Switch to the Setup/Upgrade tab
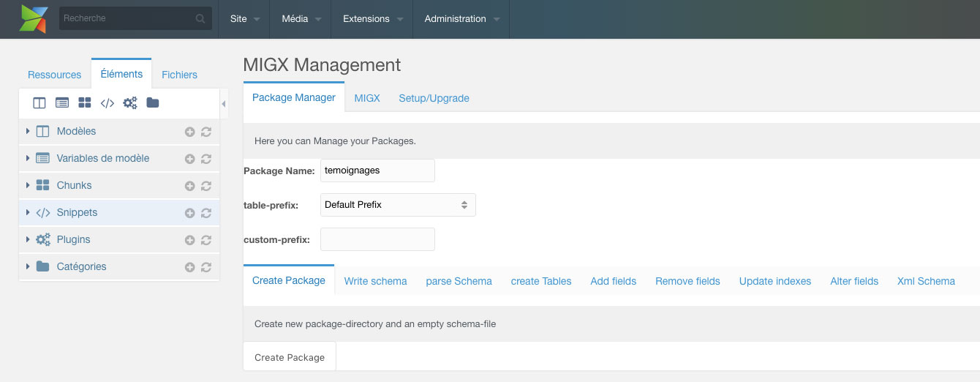Viewport: 980px width, 382px height. pos(434,98)
